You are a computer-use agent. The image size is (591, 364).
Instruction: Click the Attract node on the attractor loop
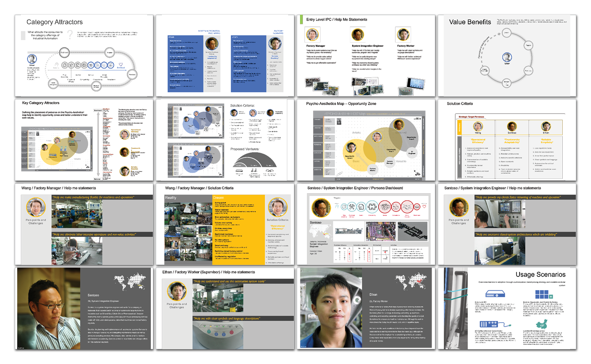64,52
